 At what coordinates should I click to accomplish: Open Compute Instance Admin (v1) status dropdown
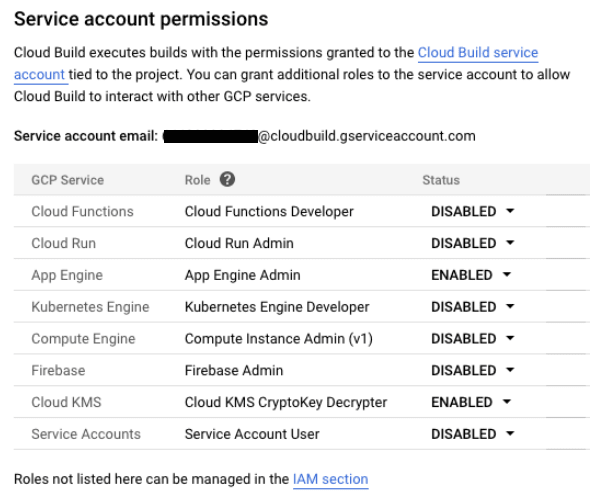pyautogui.click(x=473, y=338)
